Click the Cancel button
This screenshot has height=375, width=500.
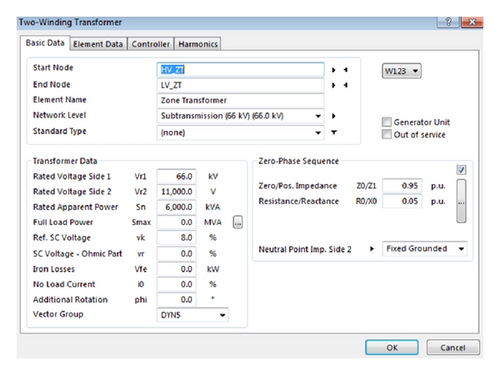[453, 348]
